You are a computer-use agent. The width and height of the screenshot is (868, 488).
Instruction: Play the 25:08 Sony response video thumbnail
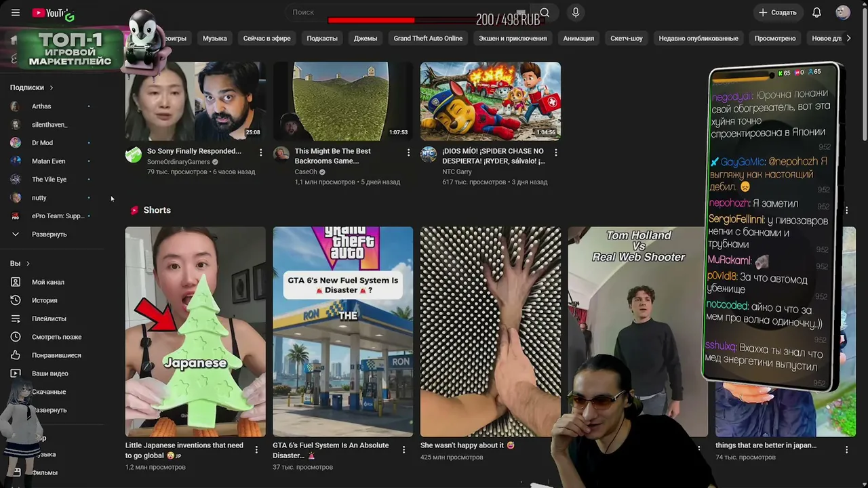tap(195, 101)
